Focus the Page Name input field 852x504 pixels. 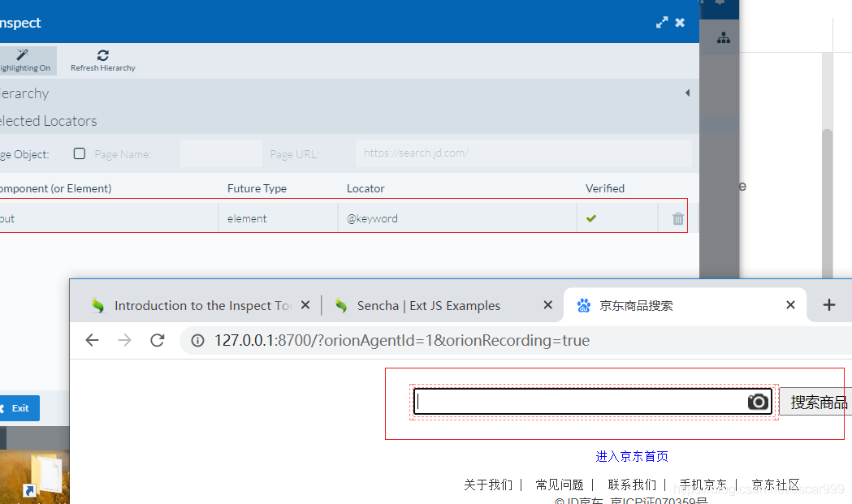click(221, 153)
